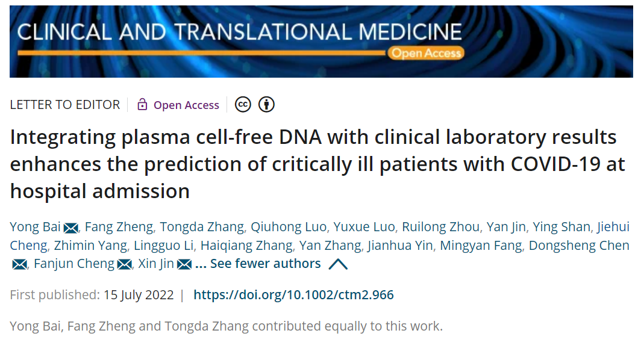644x342 pixels.
Task: Click the open padlock Open Access icon
Action: pyautogui.click(x=142, y=105)
